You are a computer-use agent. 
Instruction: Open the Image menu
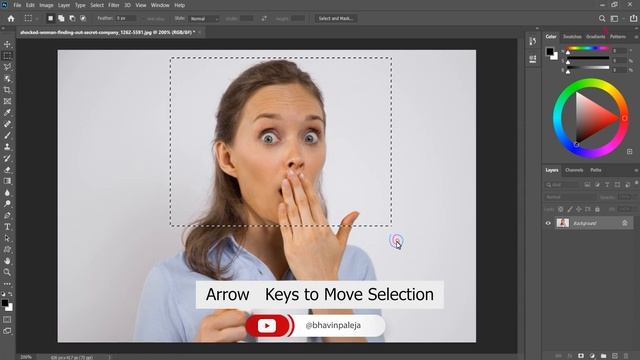[46, 5]
